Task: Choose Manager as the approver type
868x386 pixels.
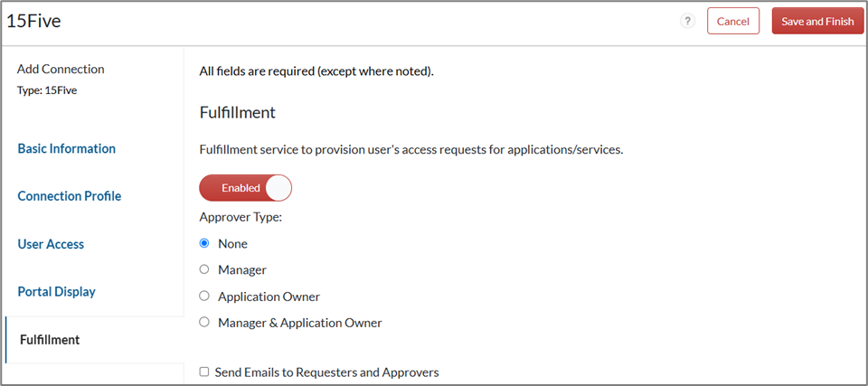Action: [x=204, y=269]
